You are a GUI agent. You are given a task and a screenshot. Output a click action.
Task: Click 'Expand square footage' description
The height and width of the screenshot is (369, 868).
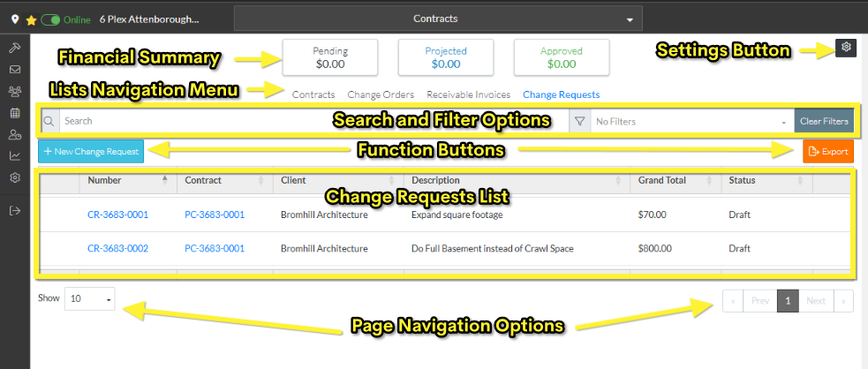[457, 215]
